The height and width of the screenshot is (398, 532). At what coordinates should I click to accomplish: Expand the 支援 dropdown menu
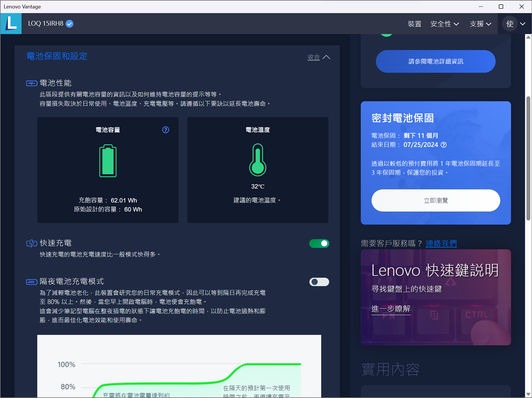(480, 24)
